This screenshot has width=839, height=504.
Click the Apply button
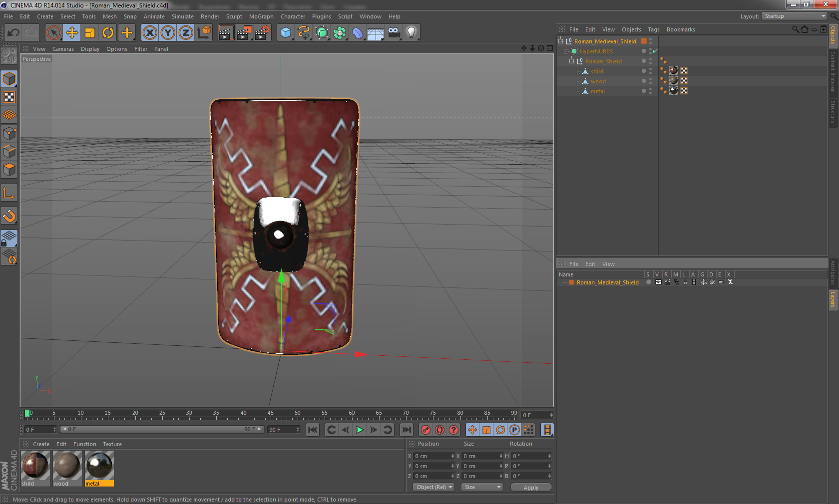[x=531, y=488]
